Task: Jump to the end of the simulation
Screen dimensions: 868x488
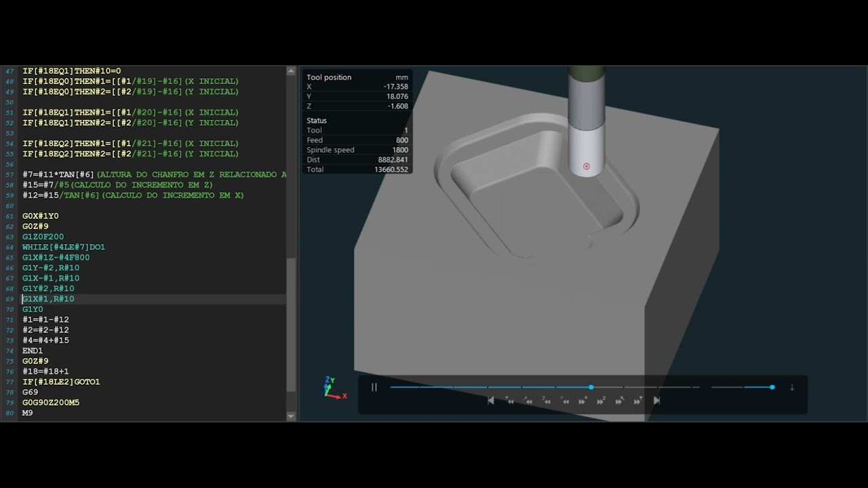Action: pos(656,401)
